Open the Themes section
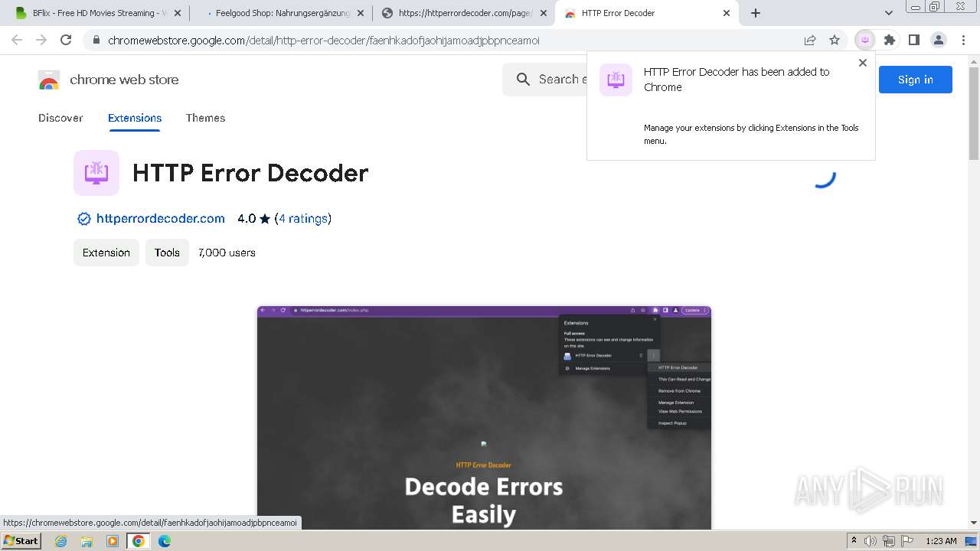 pyautogui.click(x=205, y=118)
